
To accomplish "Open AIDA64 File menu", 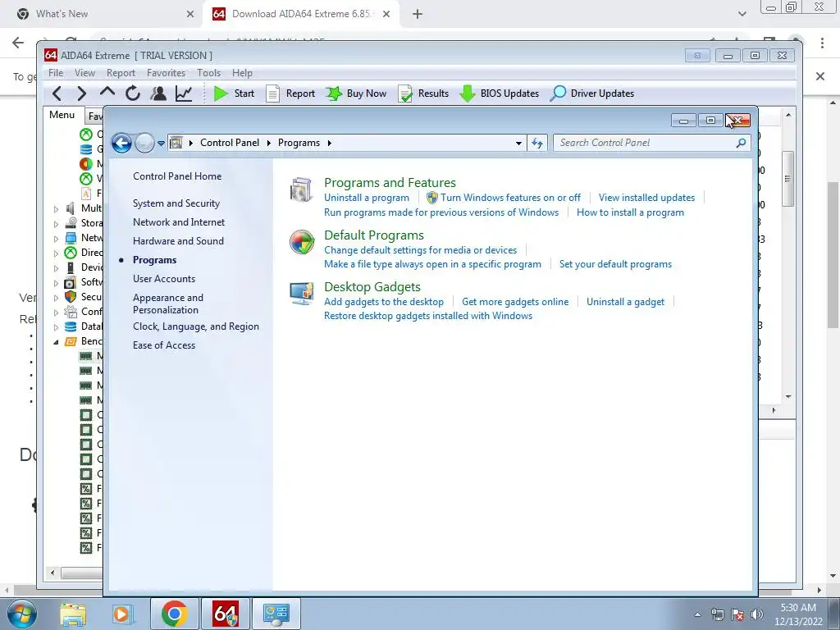I will (x=56, y=73).
